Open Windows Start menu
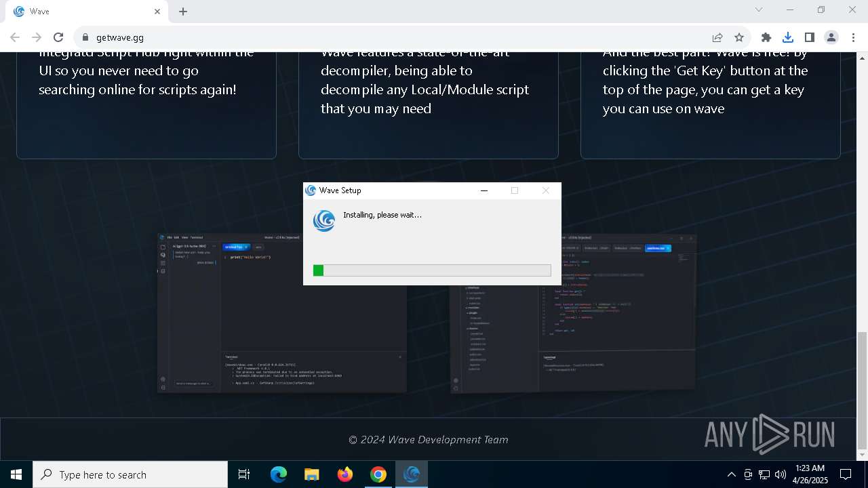 [16, 474]
